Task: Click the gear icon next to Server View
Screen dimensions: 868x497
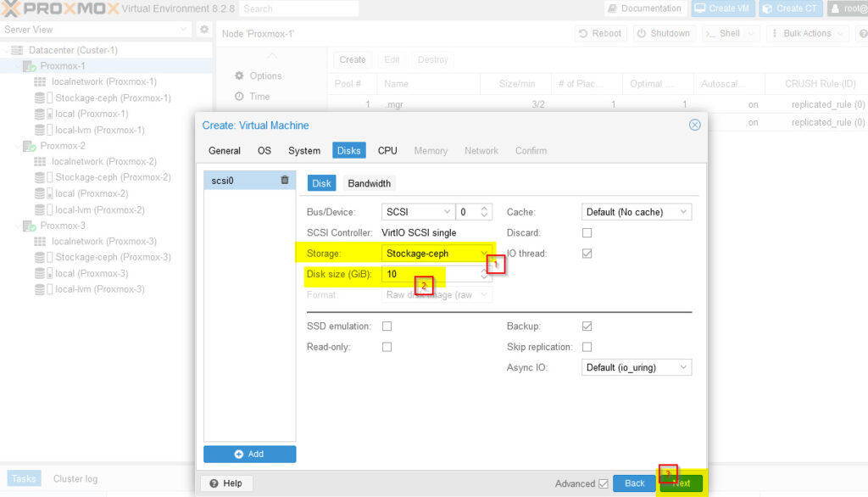Action: tap(204, 30)
